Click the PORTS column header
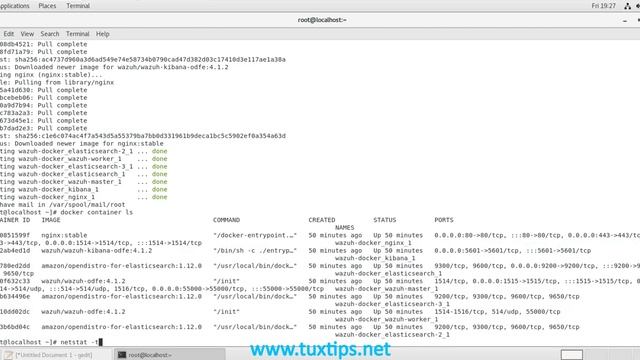640x360 pixels. 444,220
